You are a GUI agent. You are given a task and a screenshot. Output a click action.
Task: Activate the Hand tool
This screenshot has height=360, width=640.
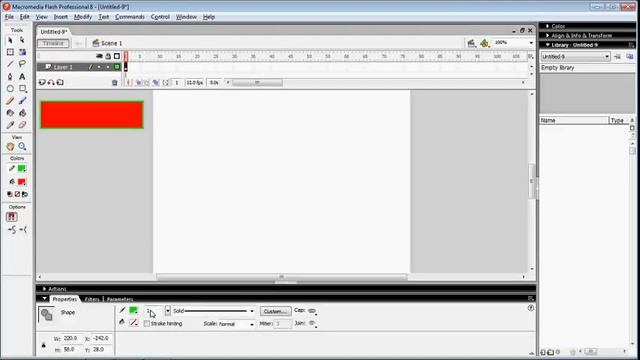[x=10, y=147]
